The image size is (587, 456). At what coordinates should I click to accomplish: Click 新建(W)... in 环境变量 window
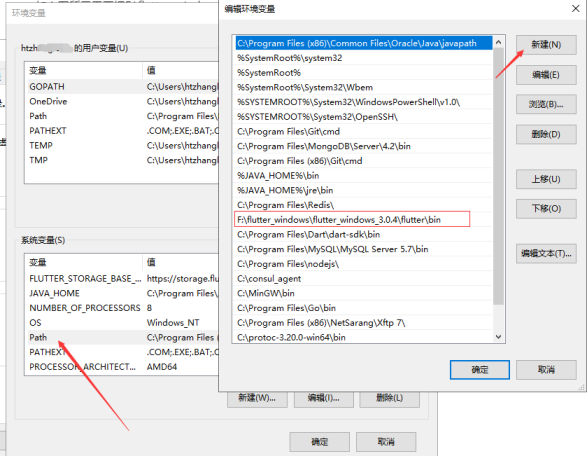tap(257, 398)
